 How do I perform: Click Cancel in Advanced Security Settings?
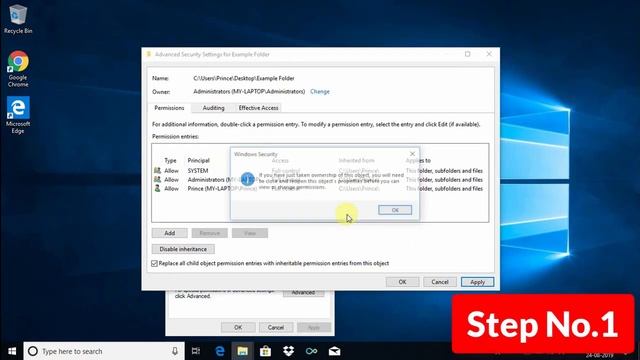coord(440,282)
